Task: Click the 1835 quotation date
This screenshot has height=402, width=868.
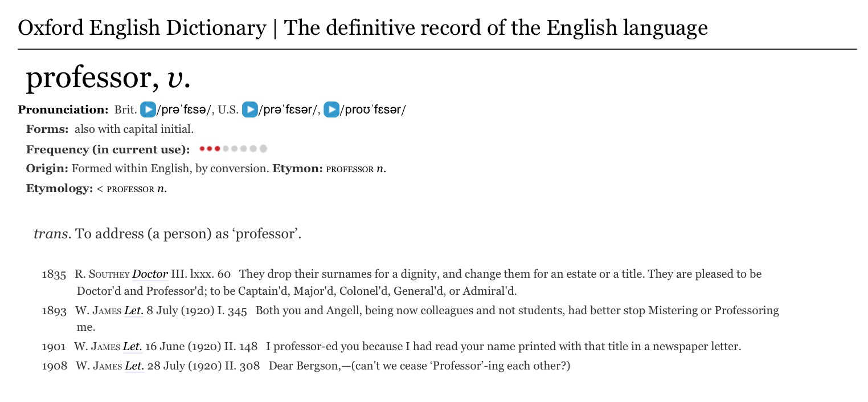Action: (54, 274)
